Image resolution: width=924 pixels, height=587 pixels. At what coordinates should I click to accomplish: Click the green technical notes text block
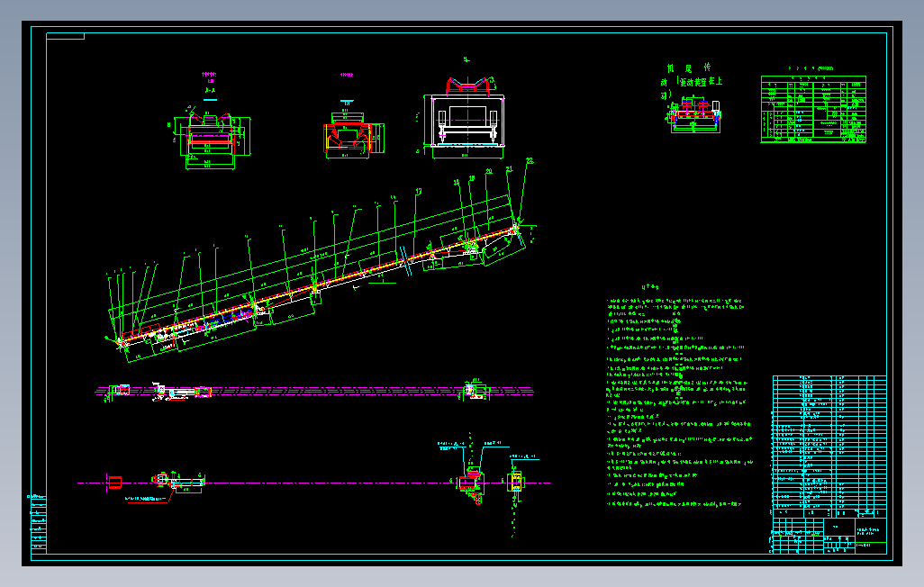(x=679, y=402)
